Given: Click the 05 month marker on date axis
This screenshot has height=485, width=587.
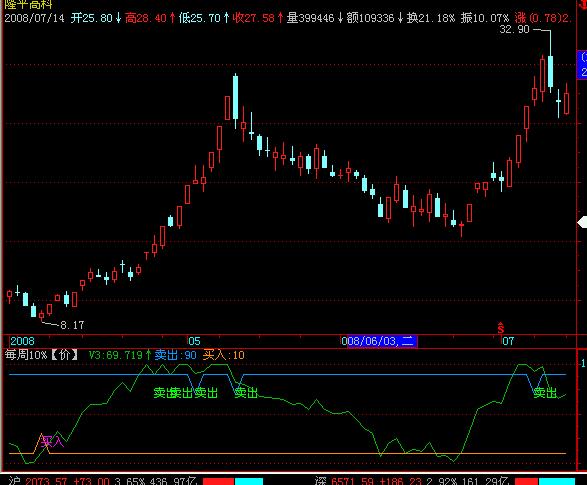Looking at the screenshot, I should [x=194, y=341].
